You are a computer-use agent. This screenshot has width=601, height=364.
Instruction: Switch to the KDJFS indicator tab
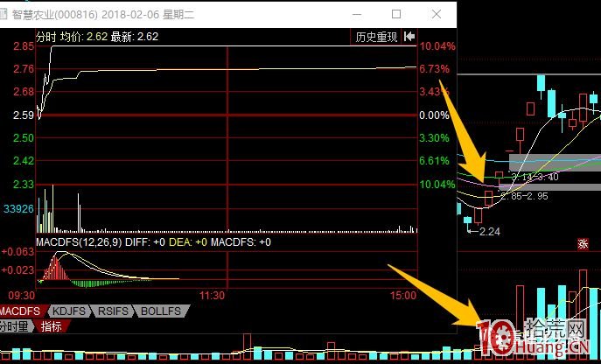click(69, 311)
